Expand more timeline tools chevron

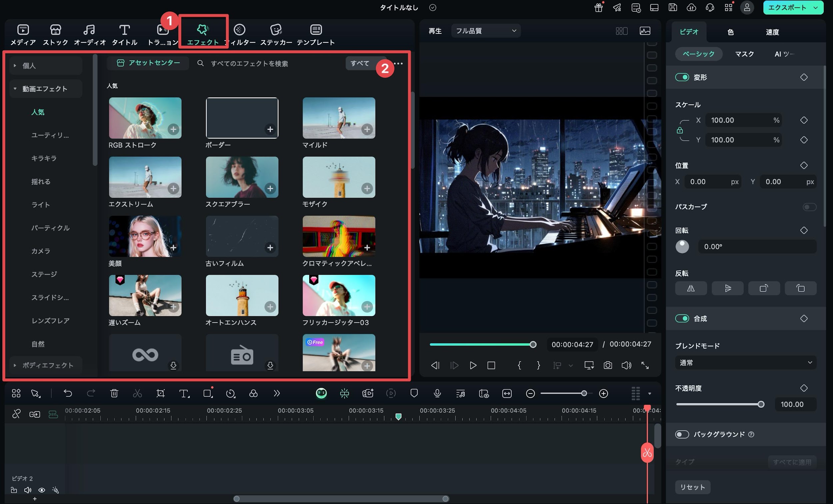(x=277, y=393)
